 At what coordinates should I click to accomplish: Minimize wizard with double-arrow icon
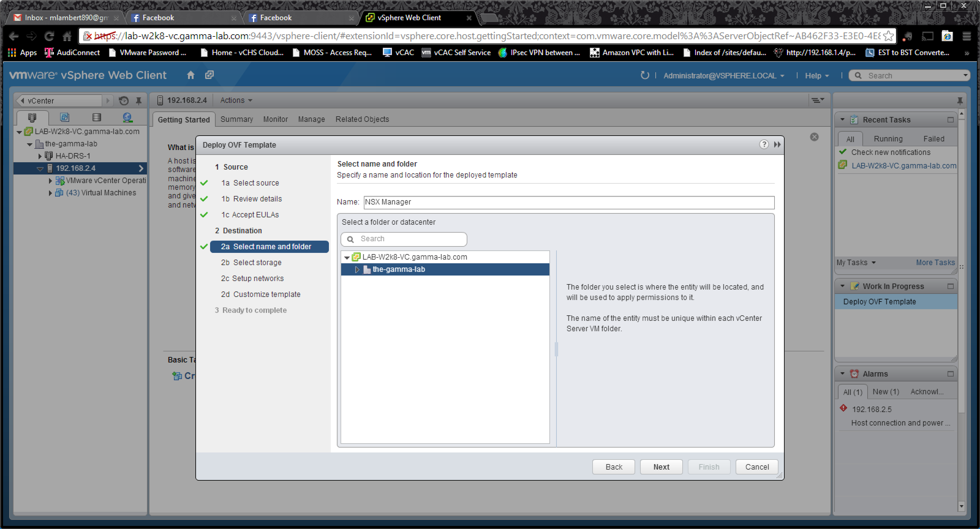click(x=777, y=144)
